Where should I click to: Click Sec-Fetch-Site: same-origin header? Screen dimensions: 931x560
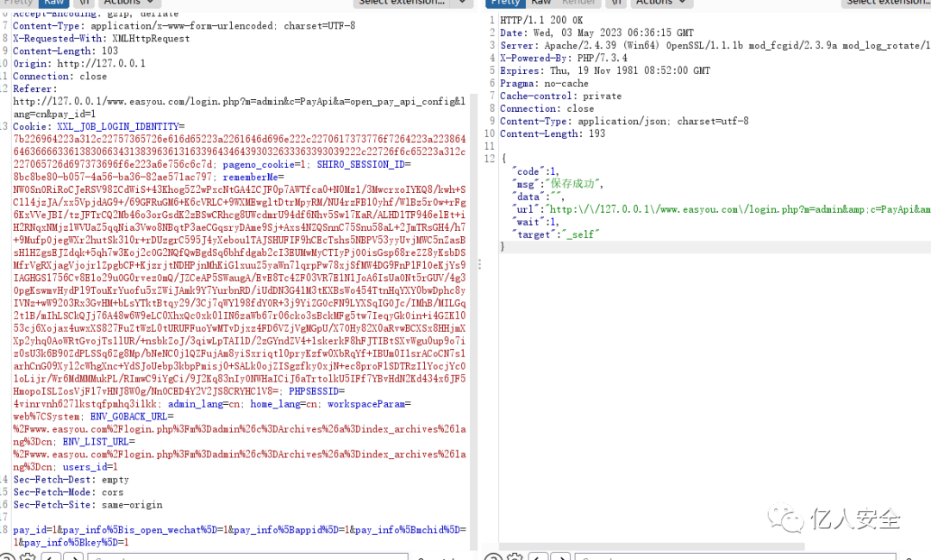tap(87, 505)
